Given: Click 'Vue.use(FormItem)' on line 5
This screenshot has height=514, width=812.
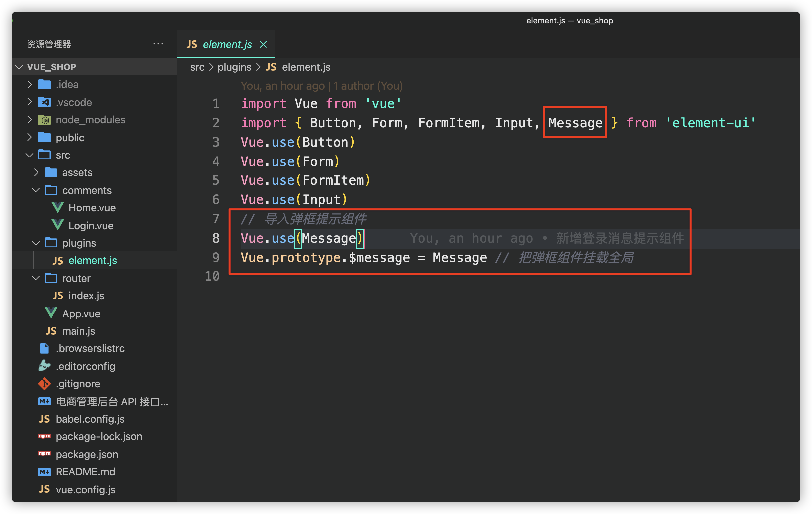Looking at the screenshot, I should 306,180.
